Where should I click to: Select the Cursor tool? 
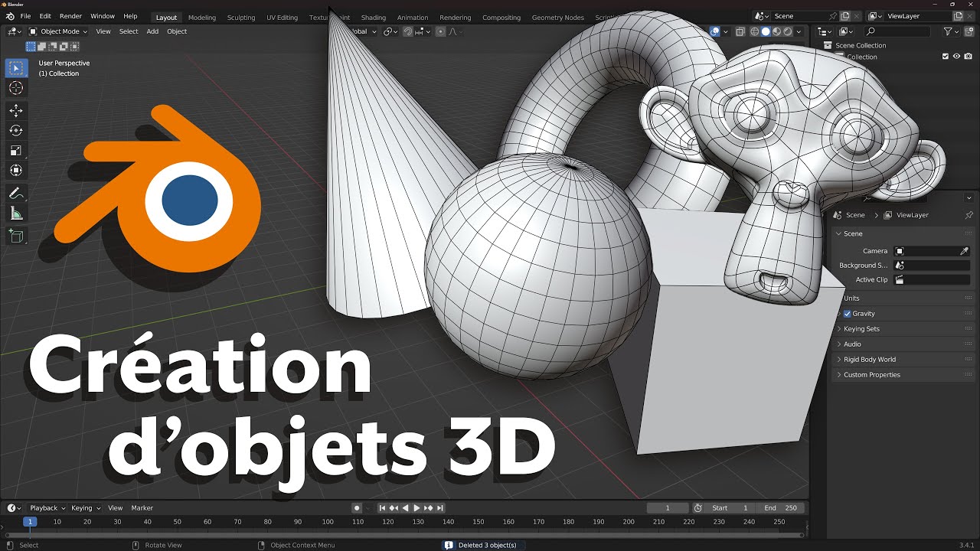click(x=16, y=89)
